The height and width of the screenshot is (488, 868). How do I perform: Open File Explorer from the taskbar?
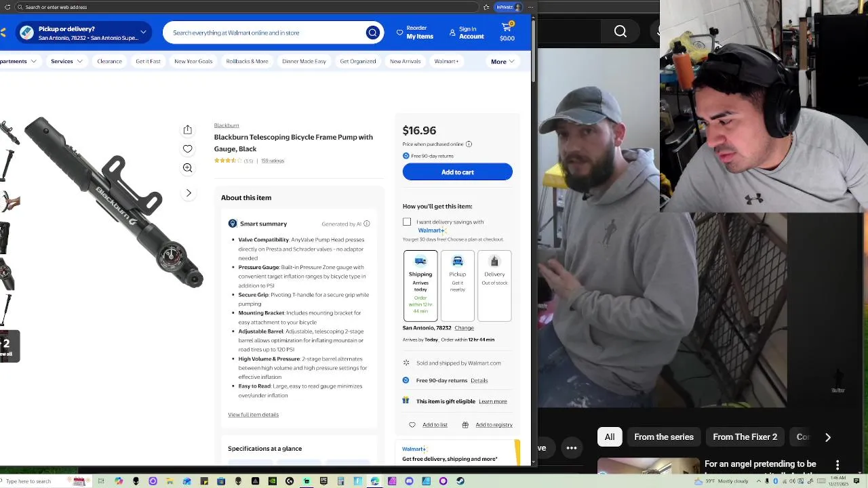[170, 481]
